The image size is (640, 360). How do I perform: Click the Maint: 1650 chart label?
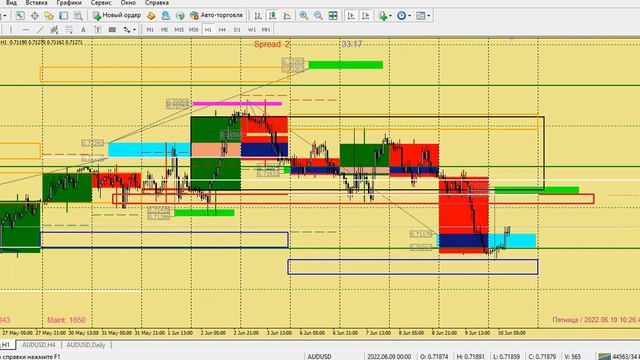pyautogui.click(x=66, y=320)
